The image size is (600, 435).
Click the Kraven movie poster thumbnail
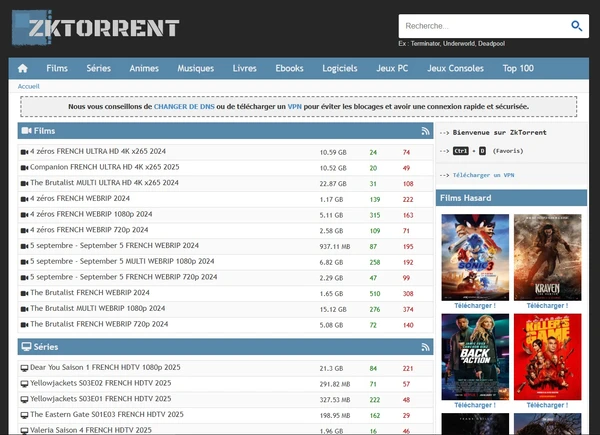coord(546,257)
